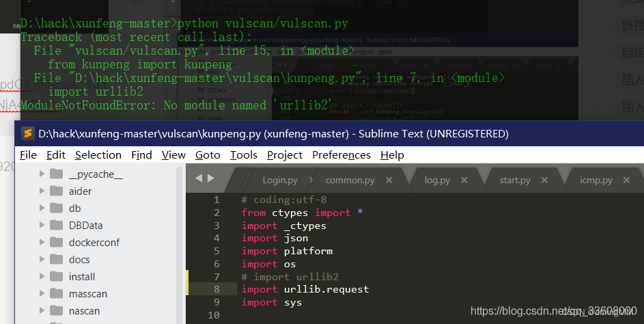Click the '# import urllib2' comment line
This screenshot has height=324, width=644.
pos(290,277)
